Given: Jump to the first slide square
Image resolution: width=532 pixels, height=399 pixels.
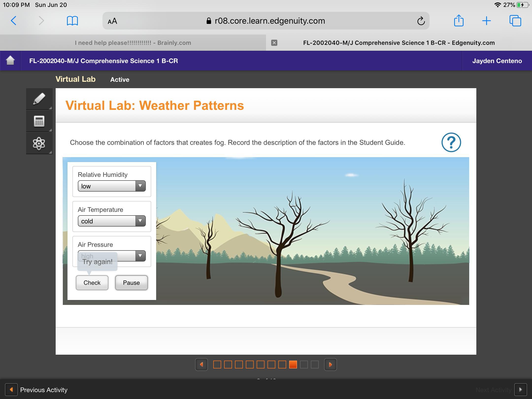Looking at the screenshot, I should (x=217, y=365).
